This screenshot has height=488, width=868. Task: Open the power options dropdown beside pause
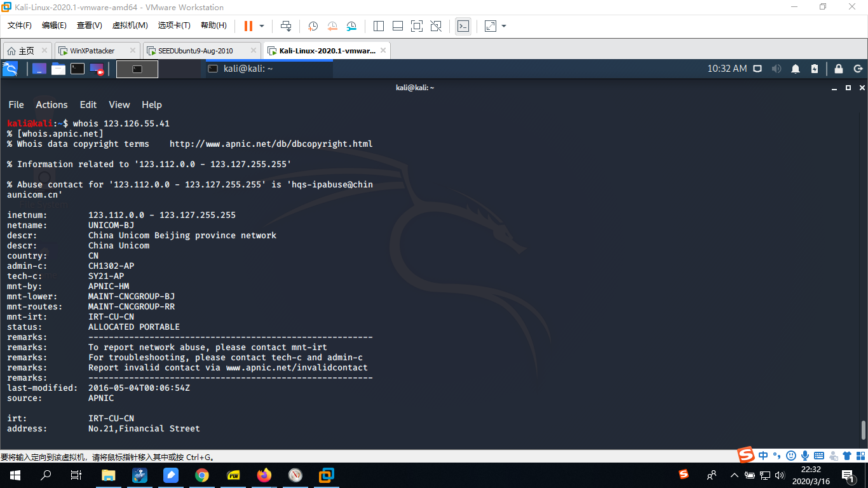click(x=262, y=26)
